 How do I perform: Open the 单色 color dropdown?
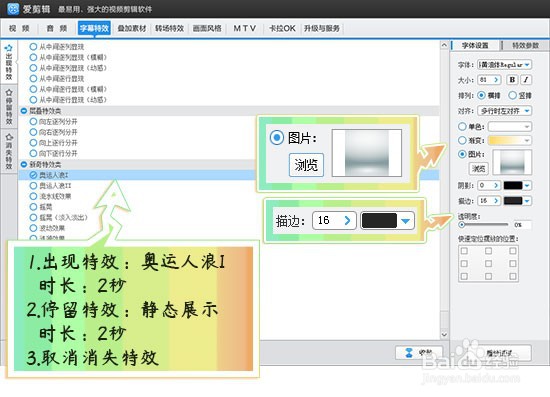point(510,126)
